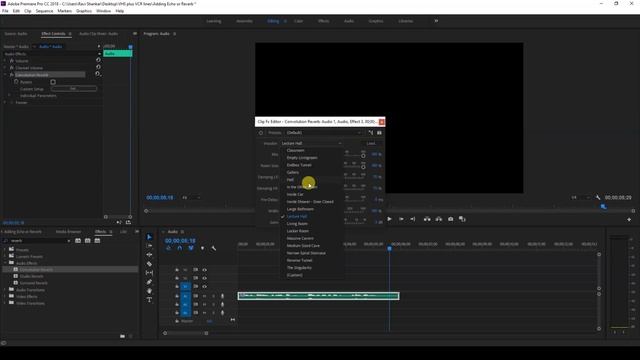This screenshot has width=640, height=360.
Task: Click Edit button for Custom Setup
Action: (x=73, y=89)
